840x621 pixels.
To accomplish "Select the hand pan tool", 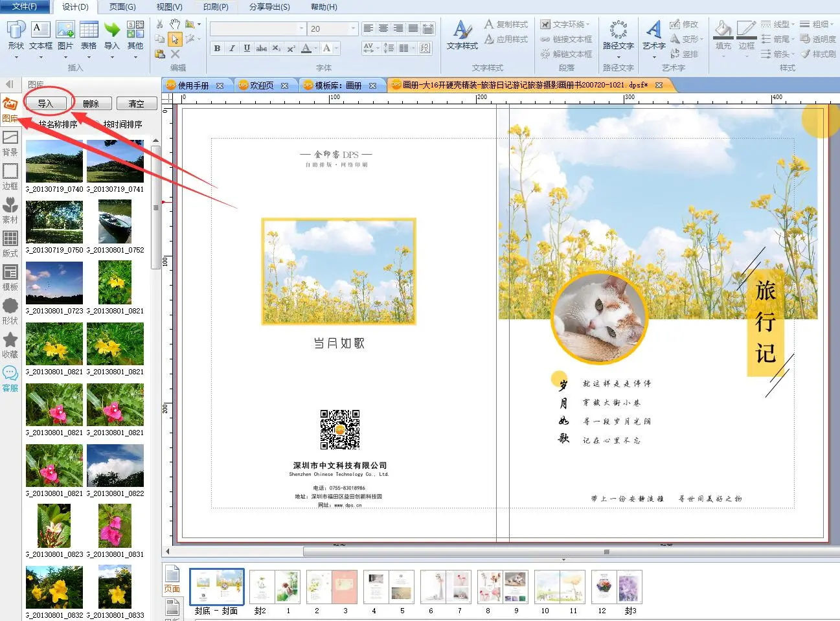I will pos(175,24).
